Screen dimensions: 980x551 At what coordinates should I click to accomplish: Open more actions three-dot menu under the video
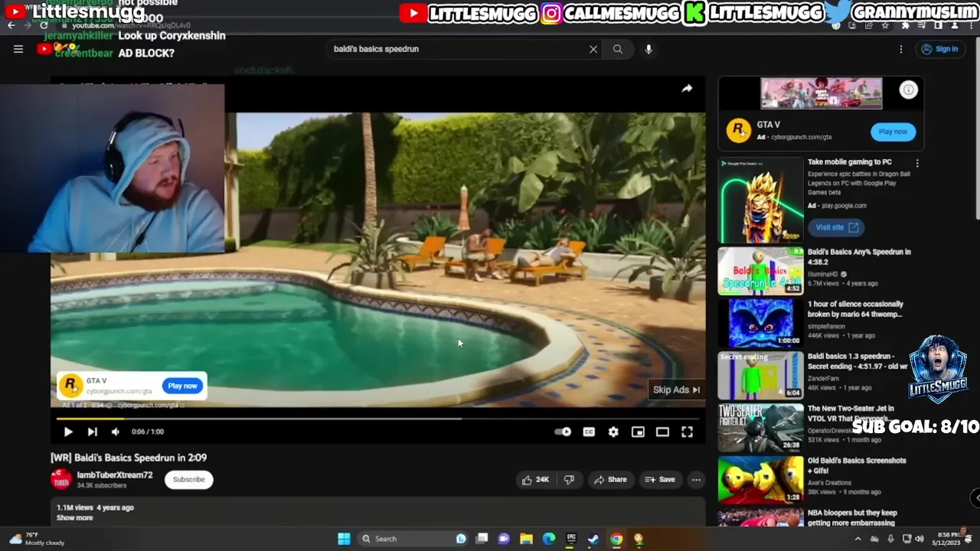coord(696,480)
